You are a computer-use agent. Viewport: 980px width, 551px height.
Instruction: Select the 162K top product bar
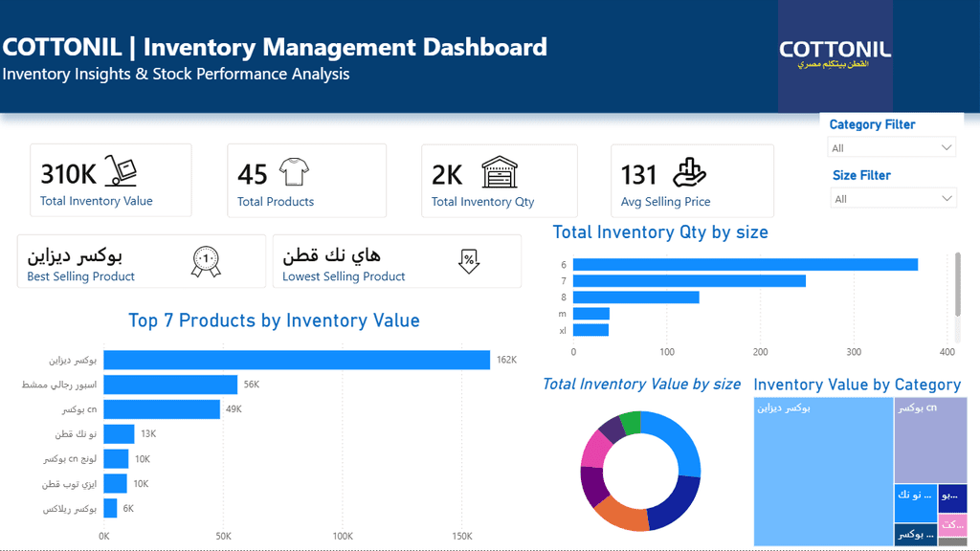297,360
